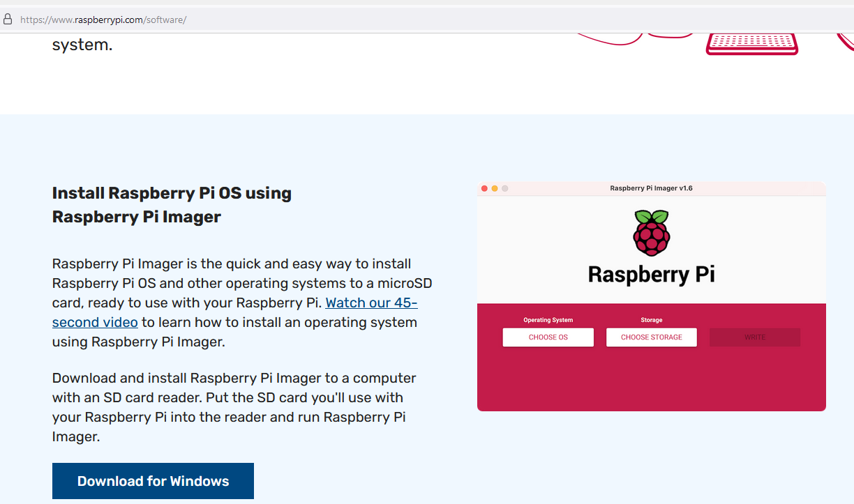Click the 'Storage' label in Imager image
Screen dimensions: 854x504
click(x=652, y=320)
